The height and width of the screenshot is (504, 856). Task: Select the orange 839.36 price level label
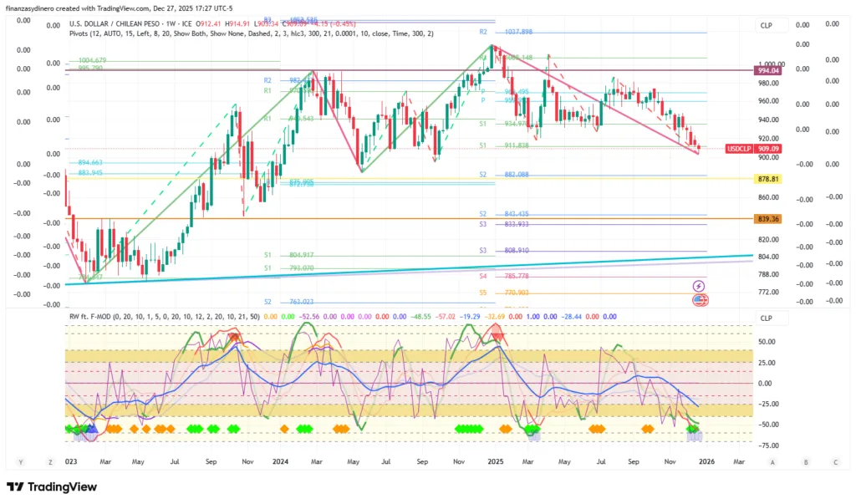pyautogui.click(x=768, y=219)
